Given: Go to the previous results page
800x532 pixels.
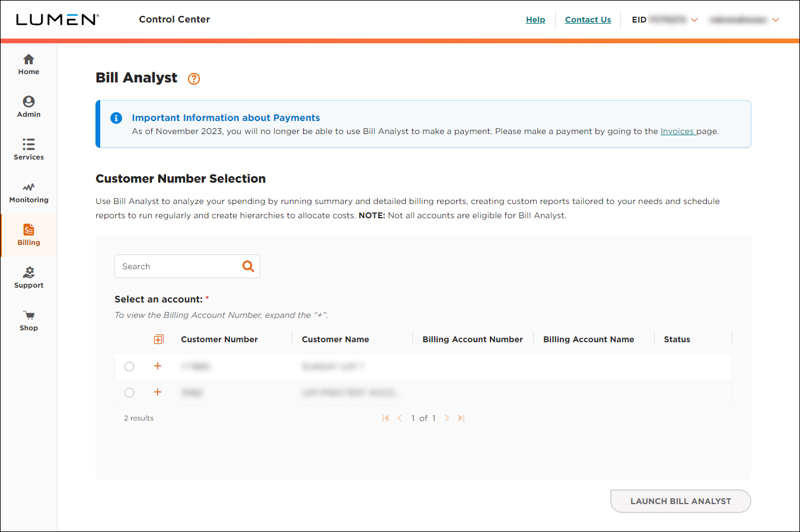Looking at the screenshot, I should pyautogui.click(x=400, y=418).
